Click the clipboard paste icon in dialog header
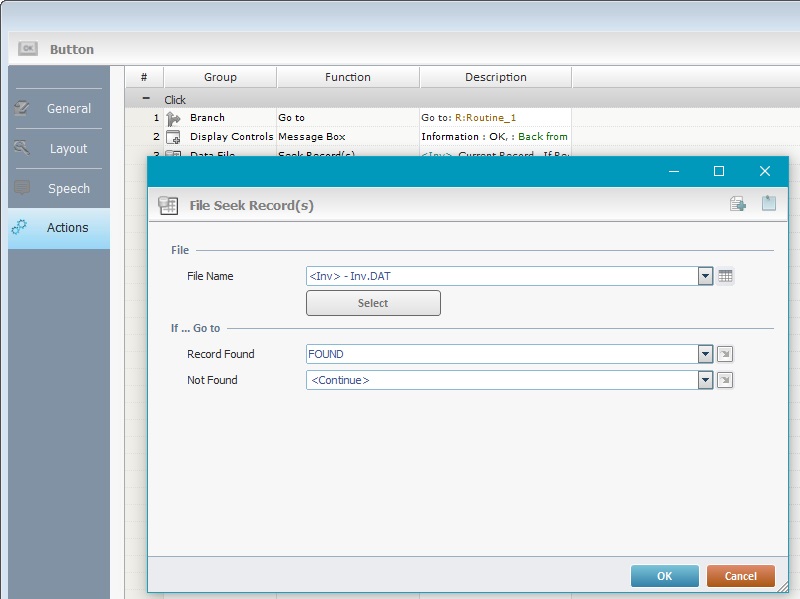This screenshot has height=599, width=800. point(768,204)
